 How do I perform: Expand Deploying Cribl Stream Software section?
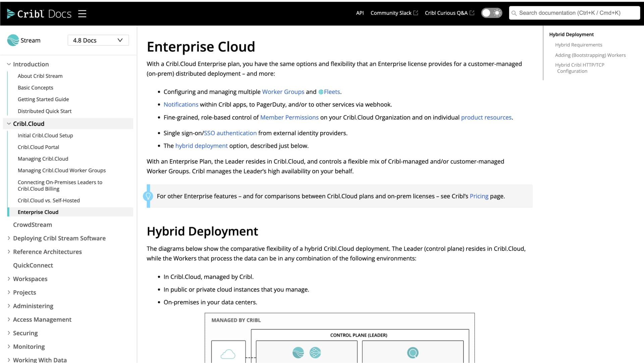pyautogui.click(x=9, y=238)
